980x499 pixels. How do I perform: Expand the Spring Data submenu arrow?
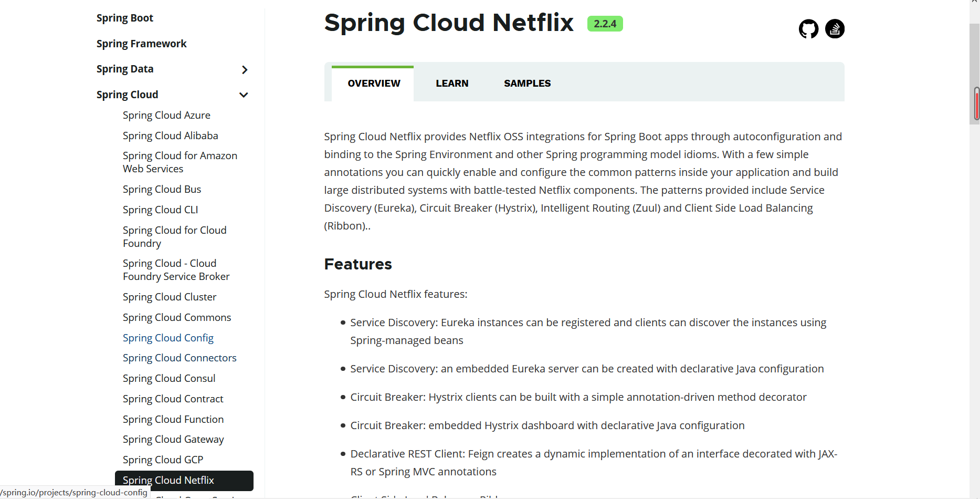(244, 70)
